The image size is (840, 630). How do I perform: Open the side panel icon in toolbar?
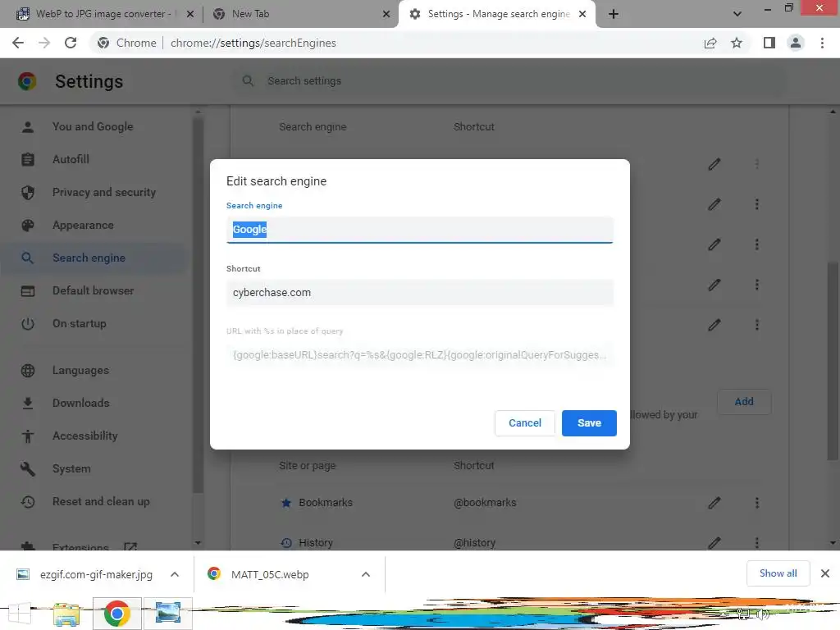click(769, 43)
